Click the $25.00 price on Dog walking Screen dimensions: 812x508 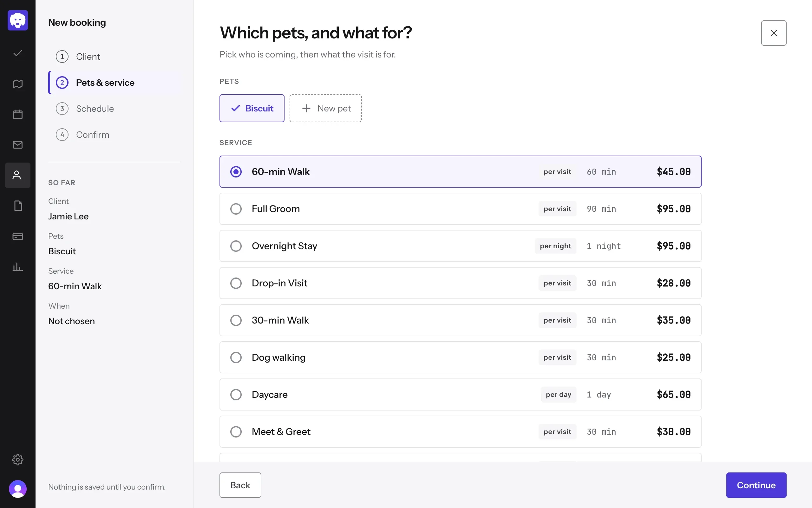[x=673, y=358]
